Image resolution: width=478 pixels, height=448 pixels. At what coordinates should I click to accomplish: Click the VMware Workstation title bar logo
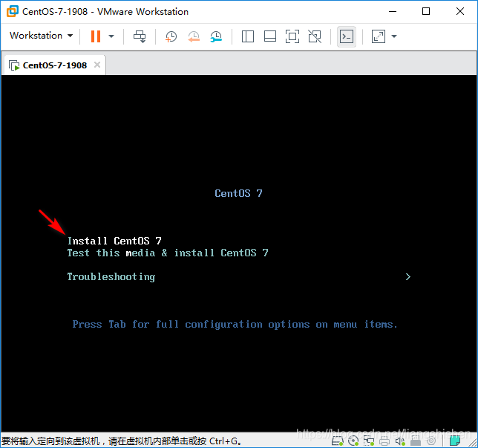13,12
